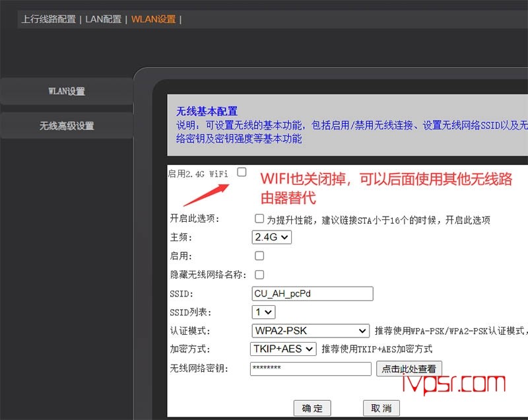Viewport: 528px width, 420px height.
Task: Click the 推荐使用TKIP+AES加密方式 hint text
Action: [x=377, y=349]
